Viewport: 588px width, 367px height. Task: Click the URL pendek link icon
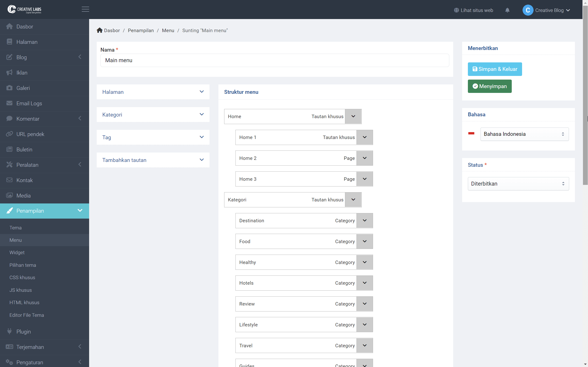(x=9, y=134)
